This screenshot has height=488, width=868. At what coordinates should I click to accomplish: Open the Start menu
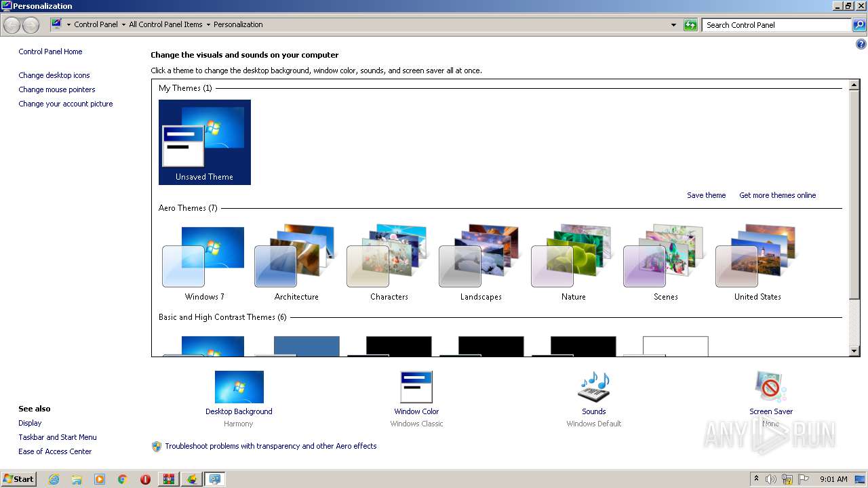[19, 479]
